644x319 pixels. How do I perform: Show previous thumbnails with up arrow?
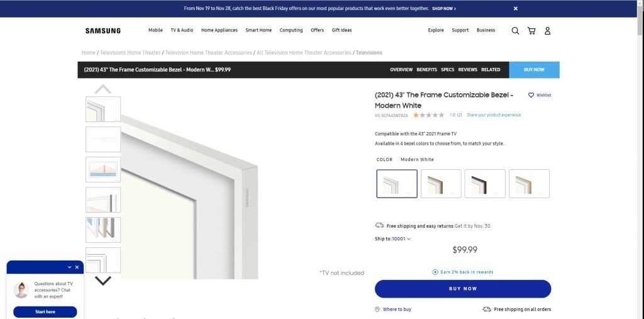103,89
